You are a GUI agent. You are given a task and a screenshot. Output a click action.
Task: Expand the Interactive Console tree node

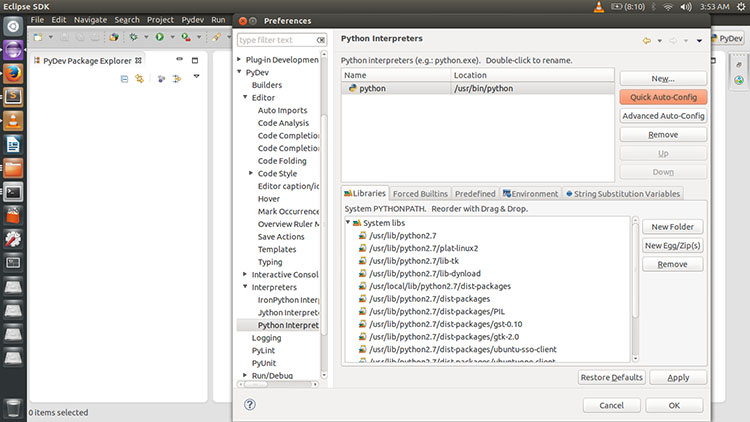click(x=245, y=274)
